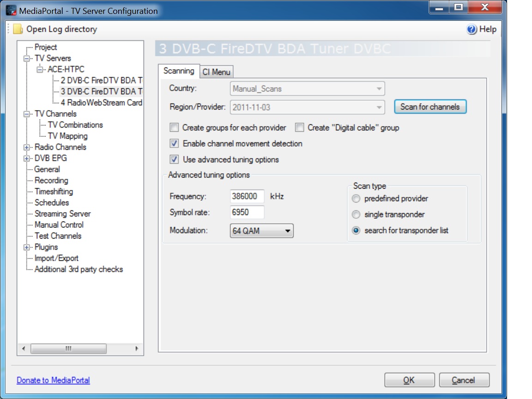The width and height of the screenshot is (532, 399).
Task: Expand the Plugins tree node
Action: click(x=26, y=247)
